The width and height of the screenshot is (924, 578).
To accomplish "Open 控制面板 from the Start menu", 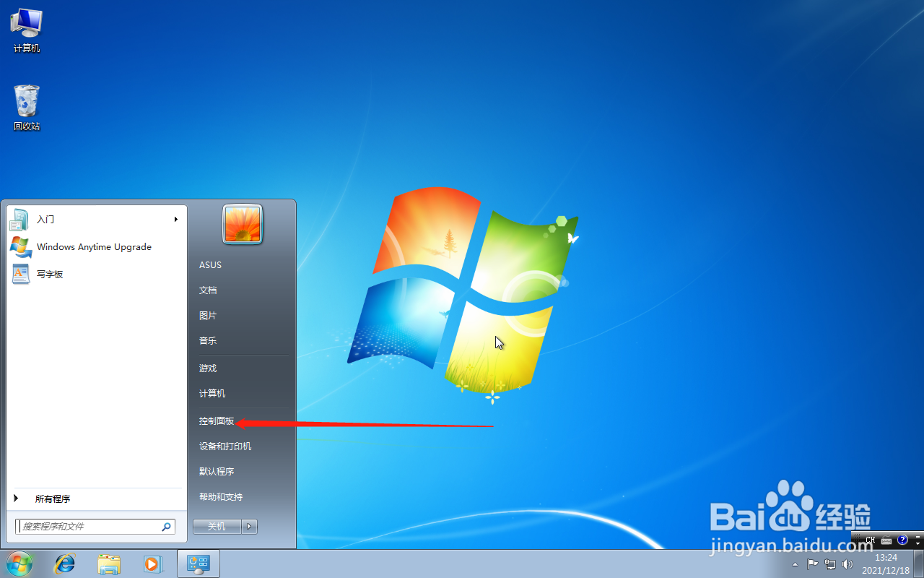I will pos(216,420).
